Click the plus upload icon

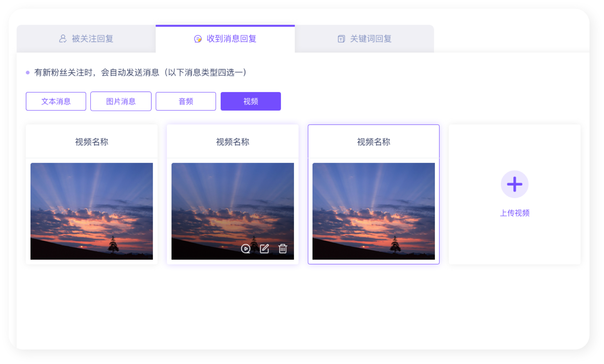coord(514,184)
